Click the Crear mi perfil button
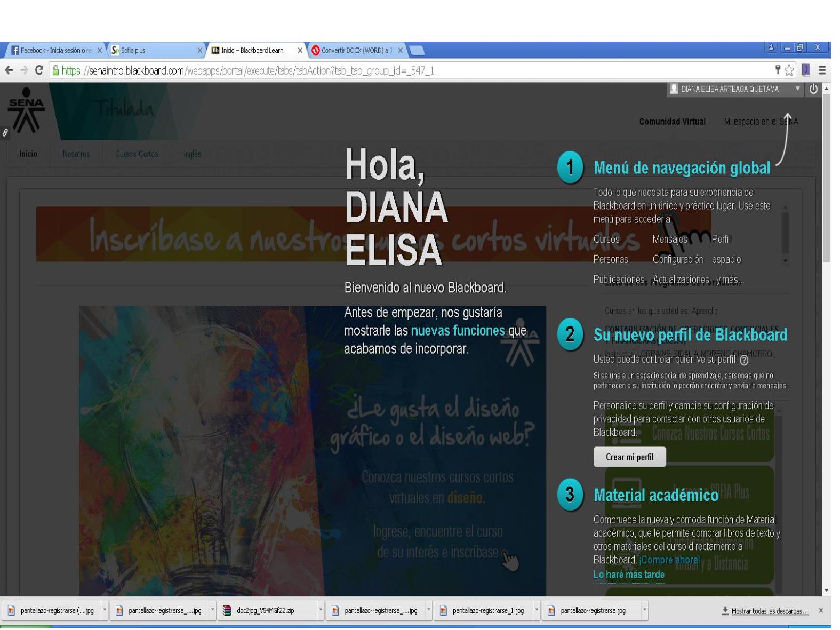Image resolution: width=840 pixels, height=630 pixels. 629,457
